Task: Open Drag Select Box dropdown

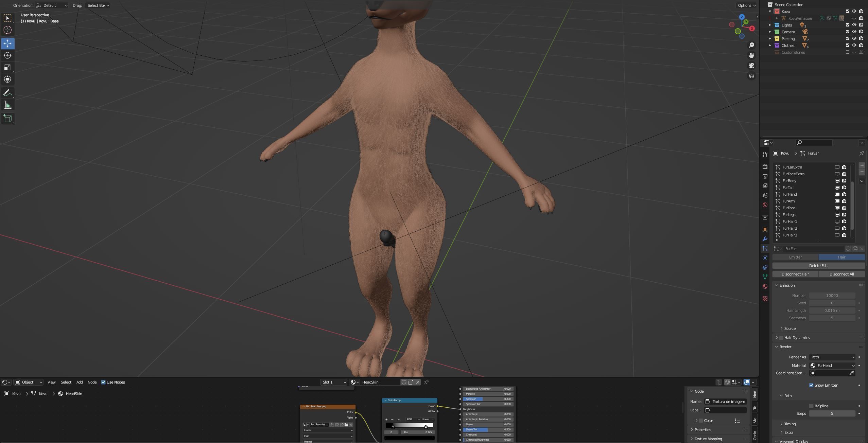Action: click(98, 5)
